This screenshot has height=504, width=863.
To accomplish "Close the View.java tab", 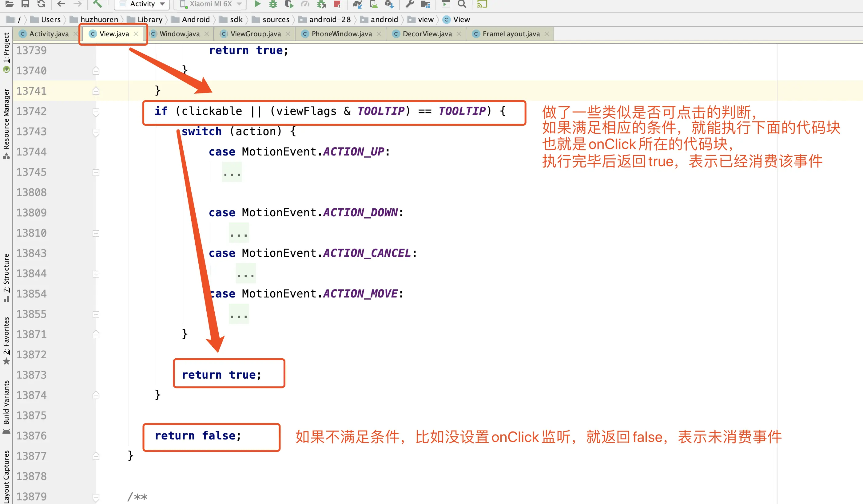I will click(136, 34).
